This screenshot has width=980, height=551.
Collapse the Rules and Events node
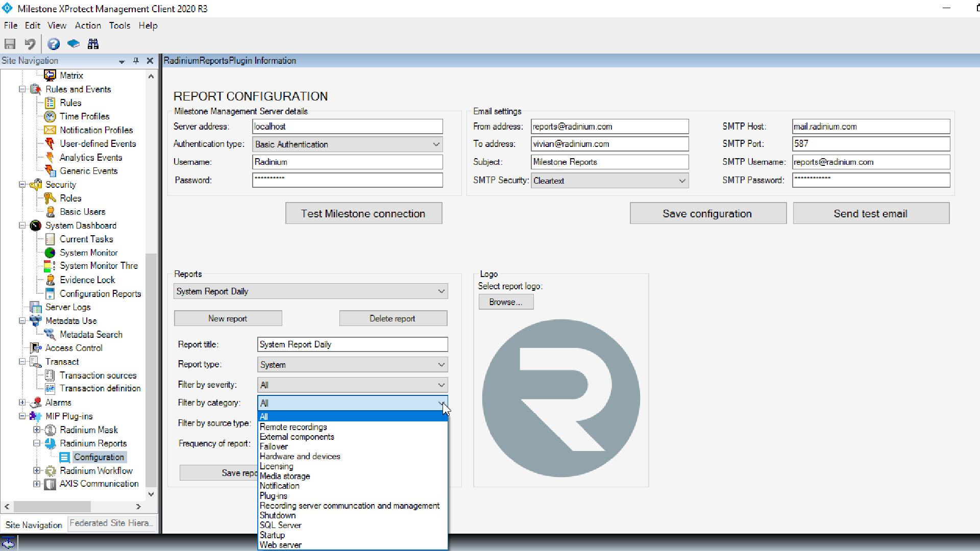click(22, 89)
